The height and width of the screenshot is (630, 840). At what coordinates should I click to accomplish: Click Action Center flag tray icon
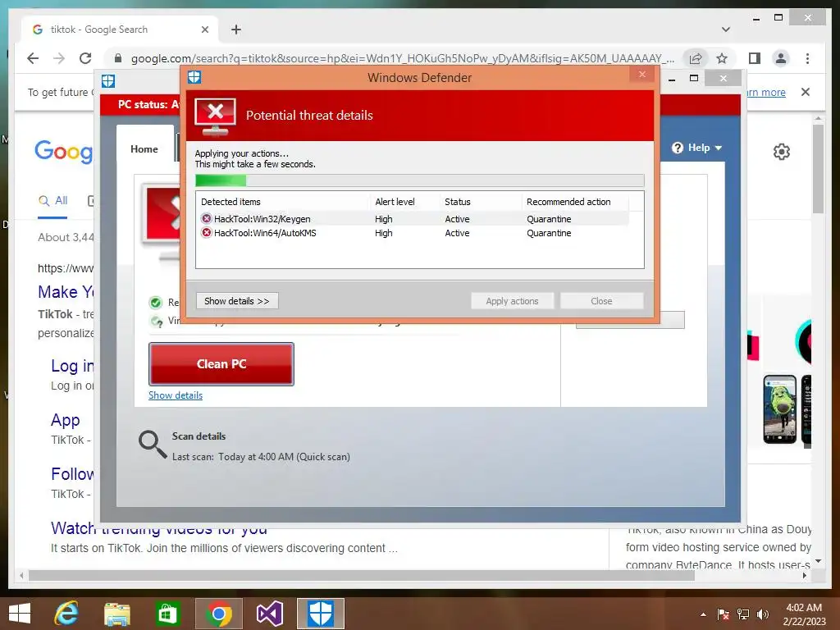click(724, 614)
